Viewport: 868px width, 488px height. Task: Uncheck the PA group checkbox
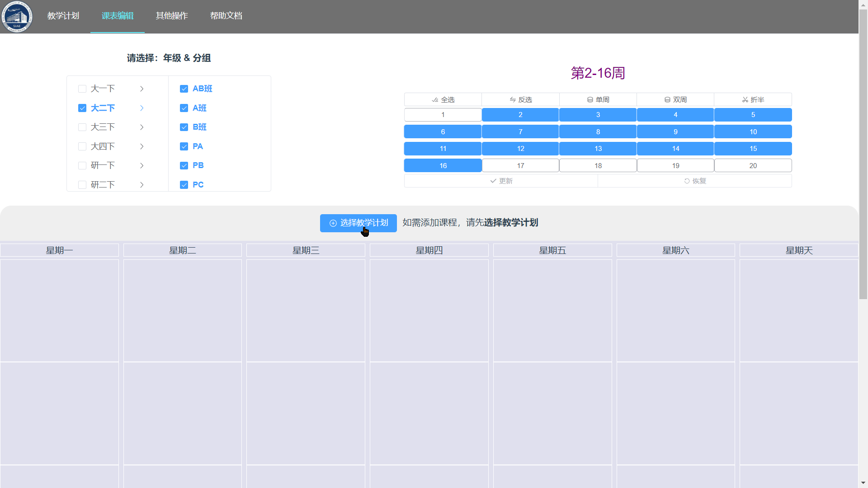click(184, 146)
